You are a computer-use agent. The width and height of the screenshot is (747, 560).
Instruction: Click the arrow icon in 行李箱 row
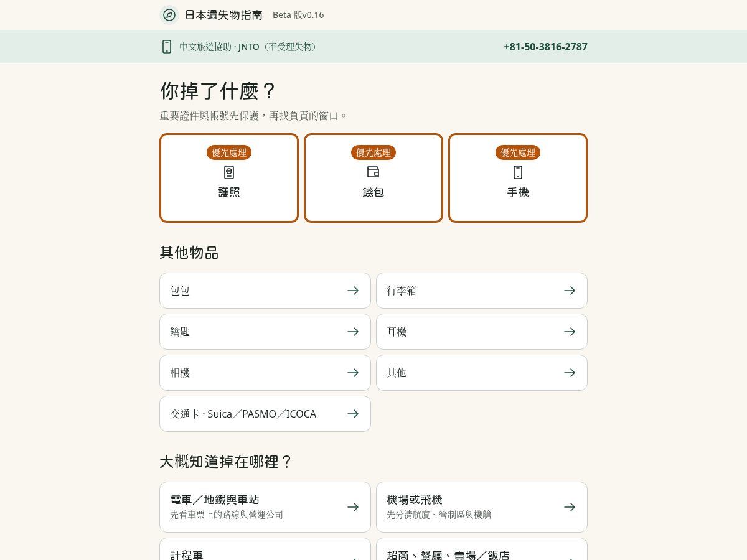tap(570, 291)
